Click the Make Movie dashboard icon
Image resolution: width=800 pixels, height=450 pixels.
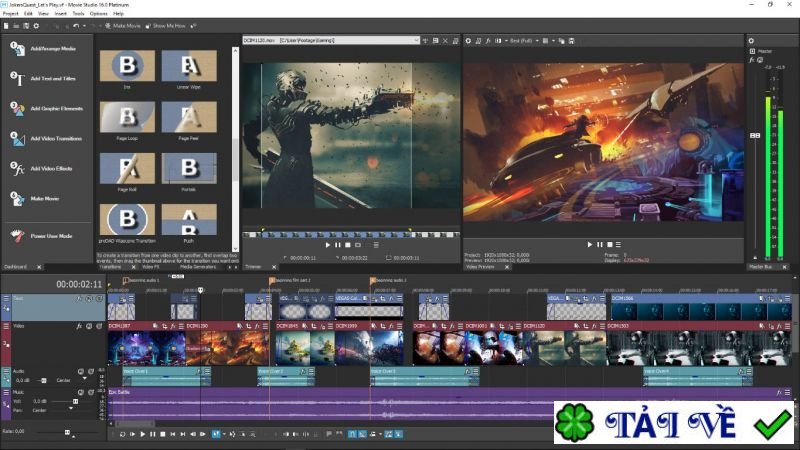click(x=17, y=199)
